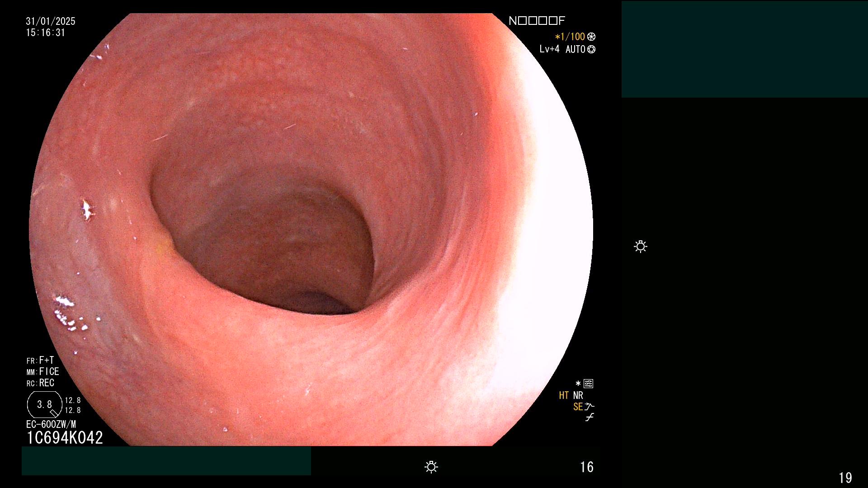The image size is (868, 488).
Task: Click the MM:FICE mode setting
Action: pos(43,371)
